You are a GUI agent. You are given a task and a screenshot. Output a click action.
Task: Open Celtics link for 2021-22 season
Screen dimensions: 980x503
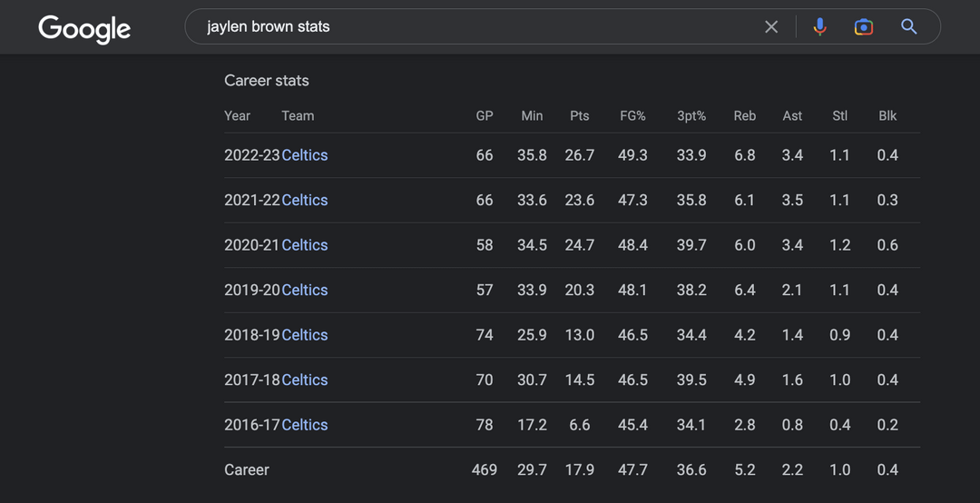point(305,200)
